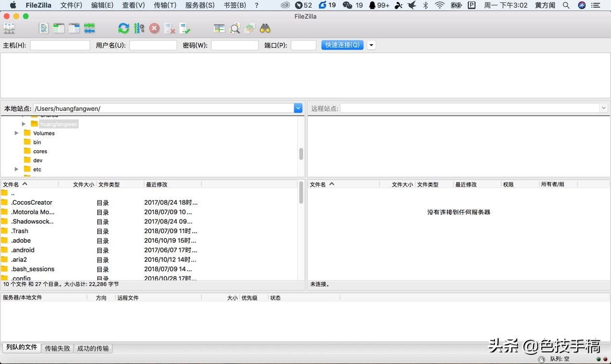This screenshot has width=611, height=364.
Task: Reconnect to last server icon
Action: [x=185, y=29]
